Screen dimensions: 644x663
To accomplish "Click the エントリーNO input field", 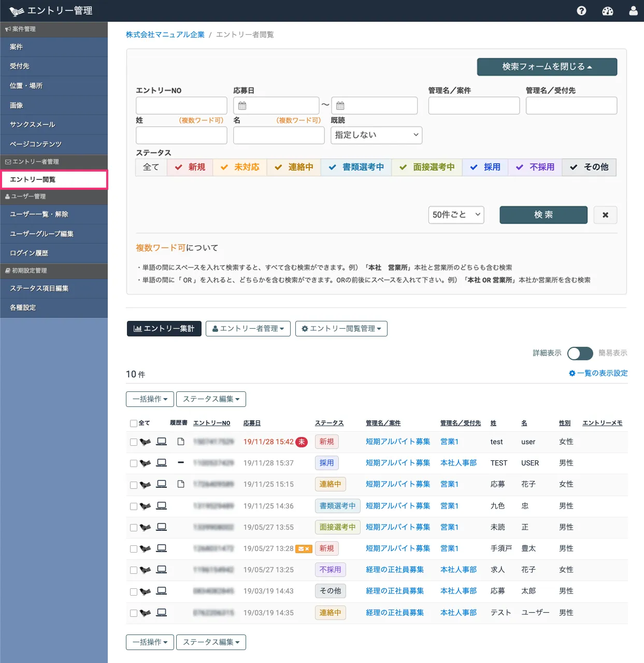I will pyautogui.click(x=181, y=106).
